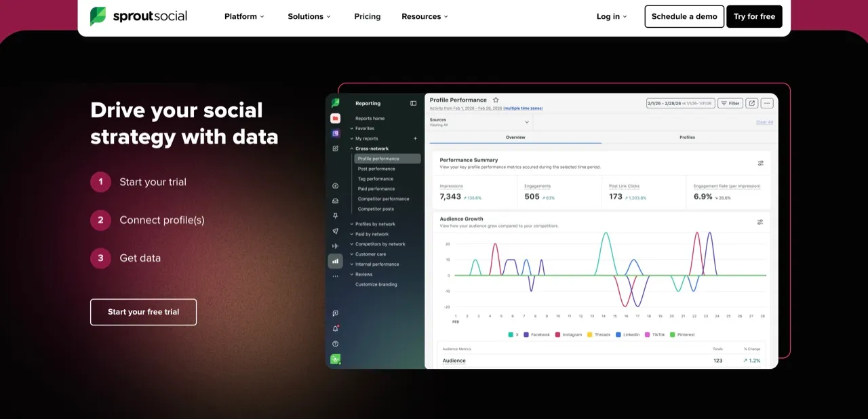Click the Try for free button
Screen dimensions: 868x419
pos(754,16)
